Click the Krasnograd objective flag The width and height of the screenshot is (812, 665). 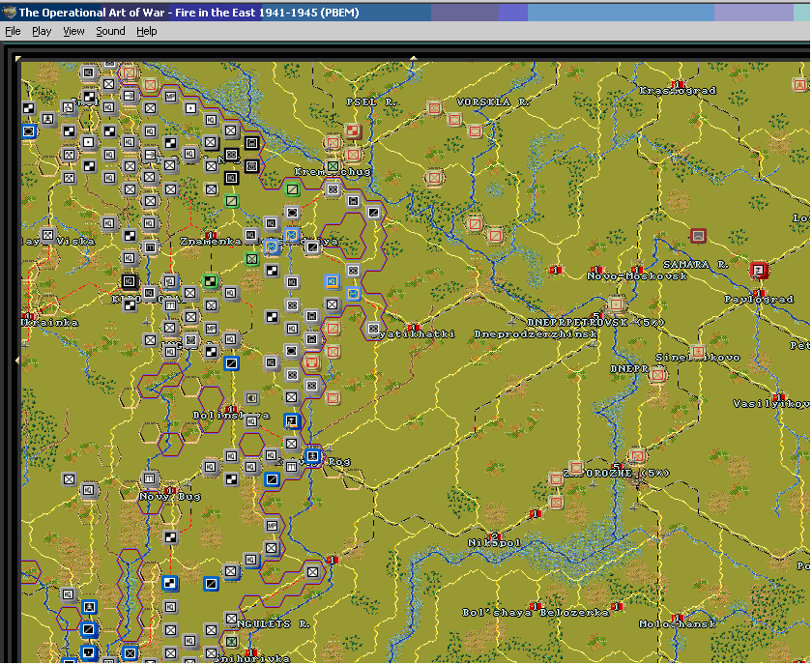678,84
